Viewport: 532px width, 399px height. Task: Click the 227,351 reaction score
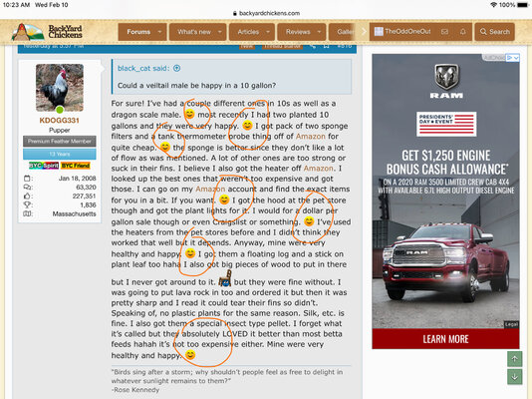(84, 196)
